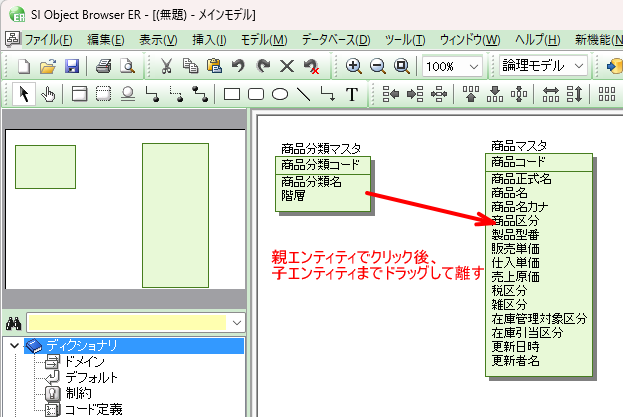Select デフォルト in the dictionary tree
This screenshot has width=623, height=417.
point(91,377)
